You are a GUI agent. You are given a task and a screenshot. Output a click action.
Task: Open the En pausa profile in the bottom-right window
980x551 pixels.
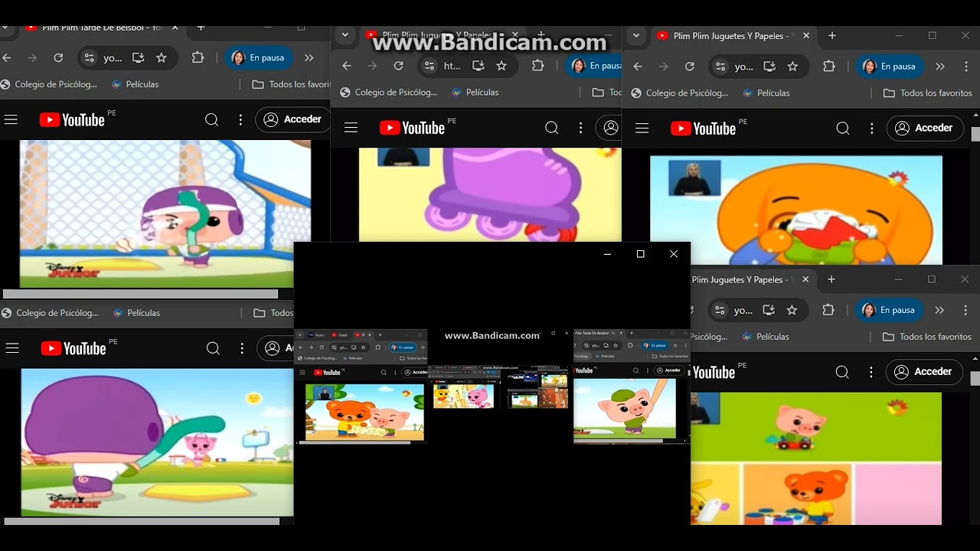point(890,310)
